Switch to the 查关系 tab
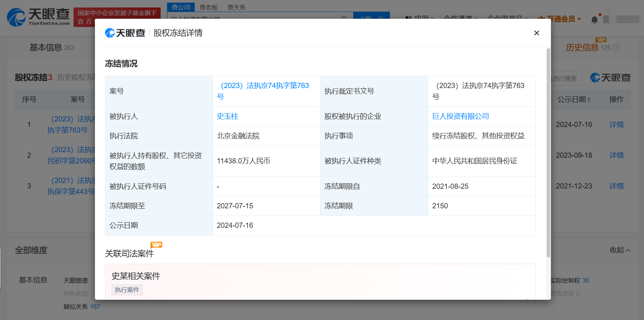Image resolution: width=644 pixels, height=320 pixels. 236,7
